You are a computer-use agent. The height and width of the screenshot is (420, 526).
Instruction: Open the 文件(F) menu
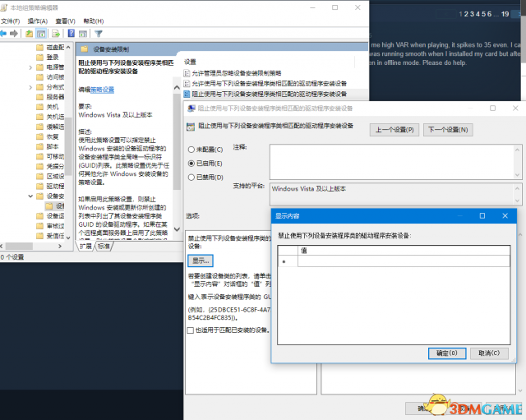11,21
